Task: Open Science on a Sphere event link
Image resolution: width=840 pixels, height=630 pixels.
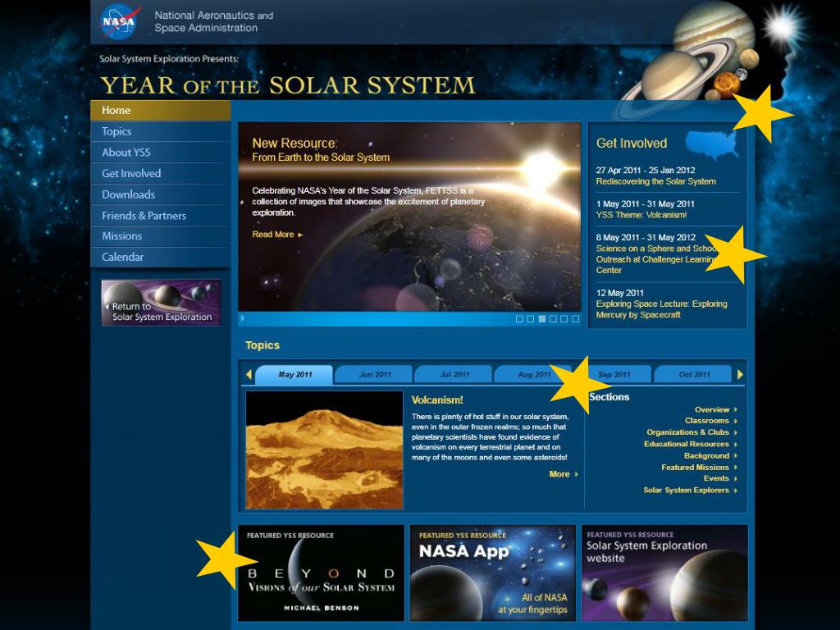Action: pyautogui.click(x=657, y=259)
